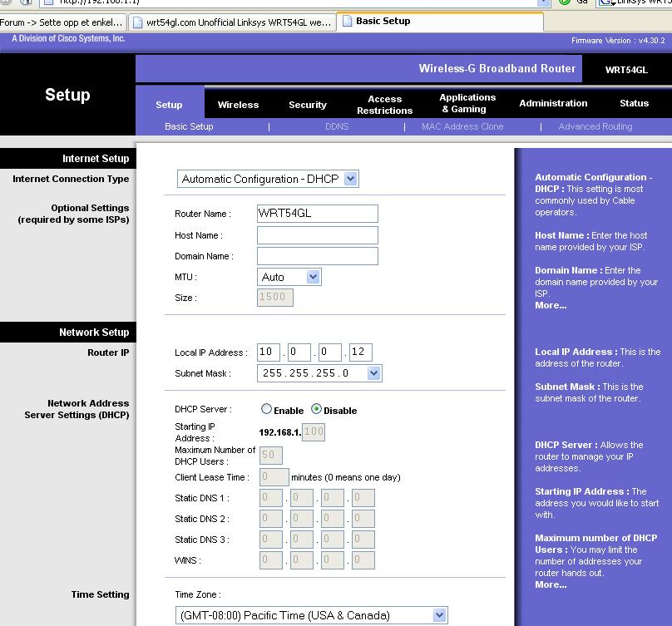Open the Security tab
Screen dimensions: 672x626
coord(307,105)
